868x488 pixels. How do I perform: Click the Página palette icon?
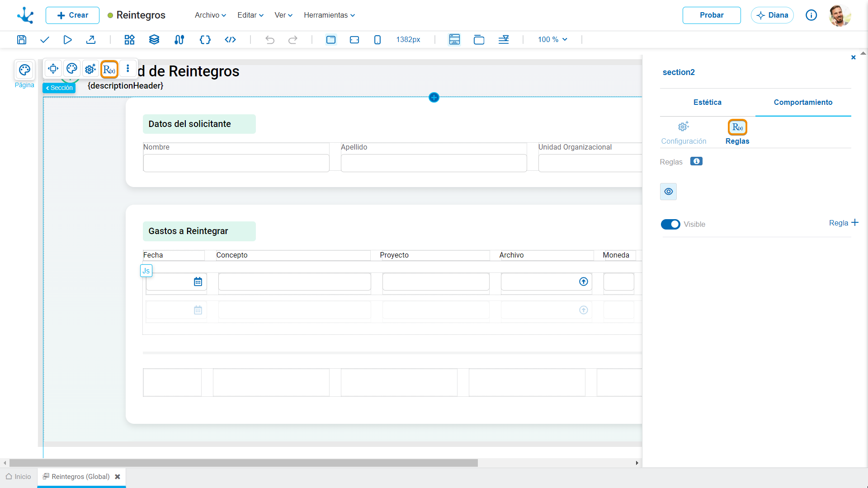point(24,70)
